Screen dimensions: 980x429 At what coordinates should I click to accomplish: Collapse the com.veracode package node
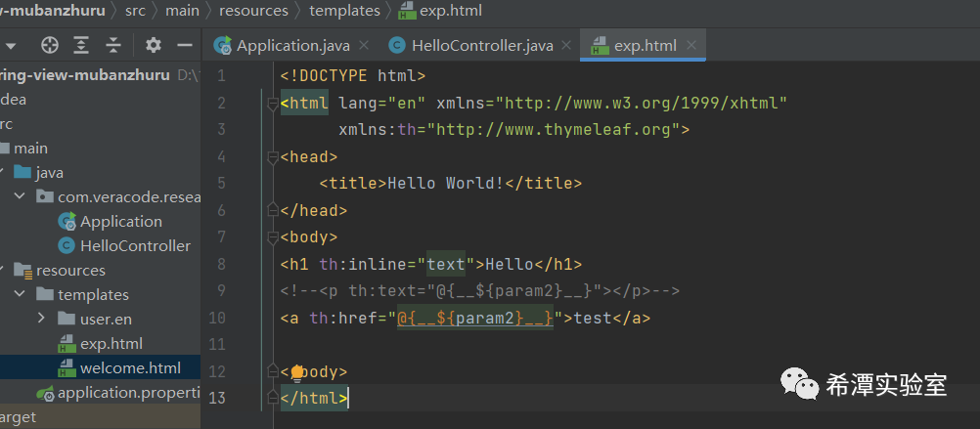(20, 196)
